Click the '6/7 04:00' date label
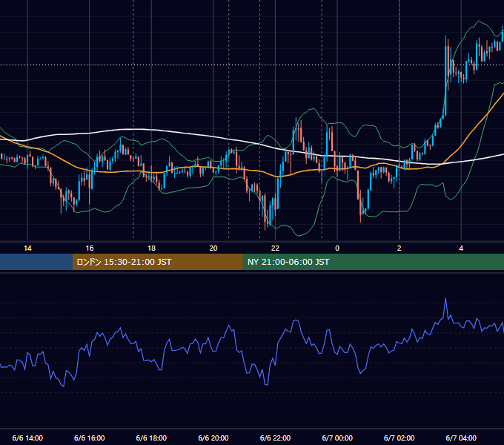The width and height of the screenshot is (504, 445). pyautogui.click(x=461, y=438)
